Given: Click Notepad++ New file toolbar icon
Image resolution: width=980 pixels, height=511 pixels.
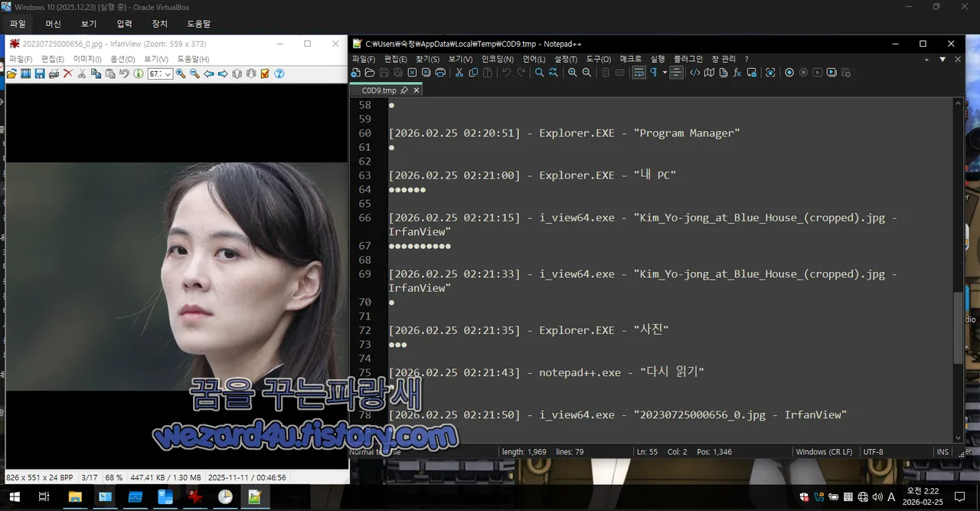Looking at the screenshot, I should (x=356, y=73).
